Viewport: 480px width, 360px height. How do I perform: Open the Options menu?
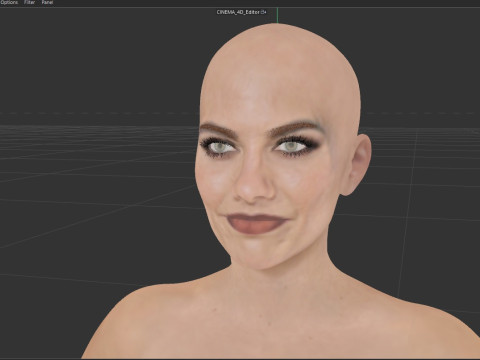9,2
